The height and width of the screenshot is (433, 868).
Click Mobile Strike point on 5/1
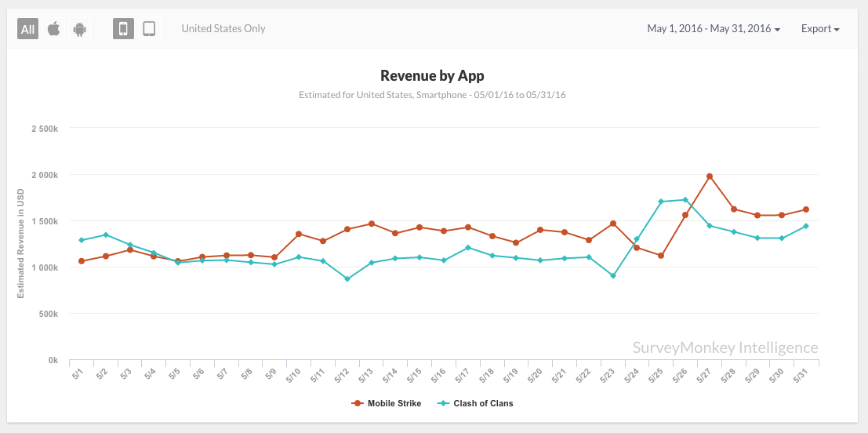82,260
